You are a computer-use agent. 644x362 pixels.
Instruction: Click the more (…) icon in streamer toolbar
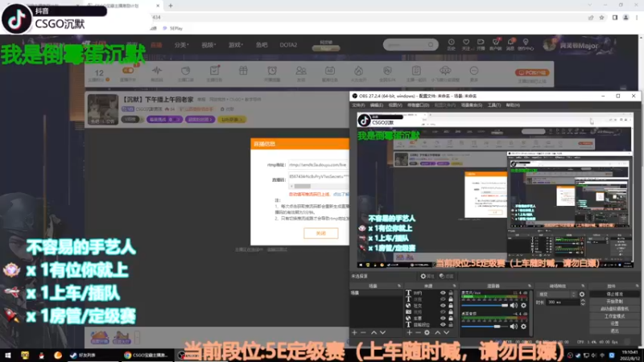click(473, 71)
